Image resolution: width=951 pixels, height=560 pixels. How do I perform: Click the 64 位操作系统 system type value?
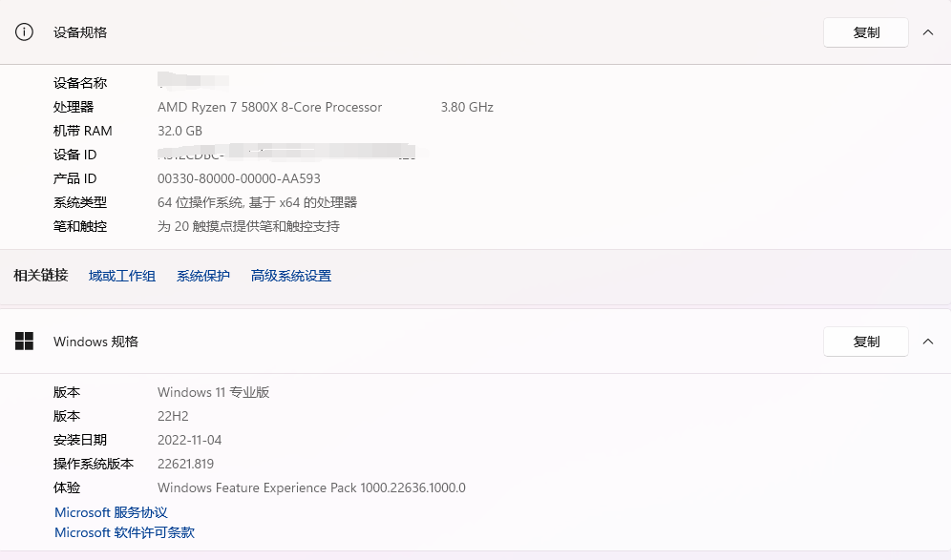point(257,202)
